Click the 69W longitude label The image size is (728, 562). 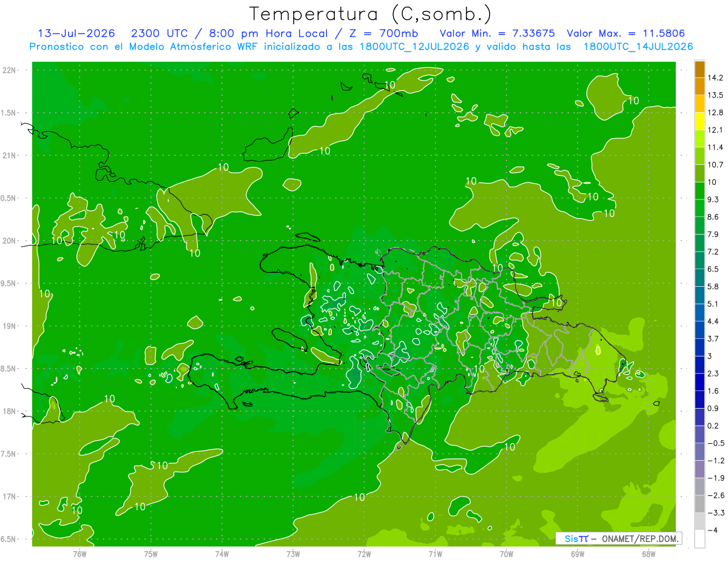[577, 554]
